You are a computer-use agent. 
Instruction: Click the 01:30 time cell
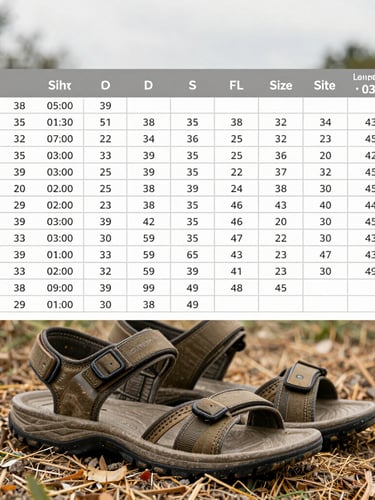coord(60,122)
